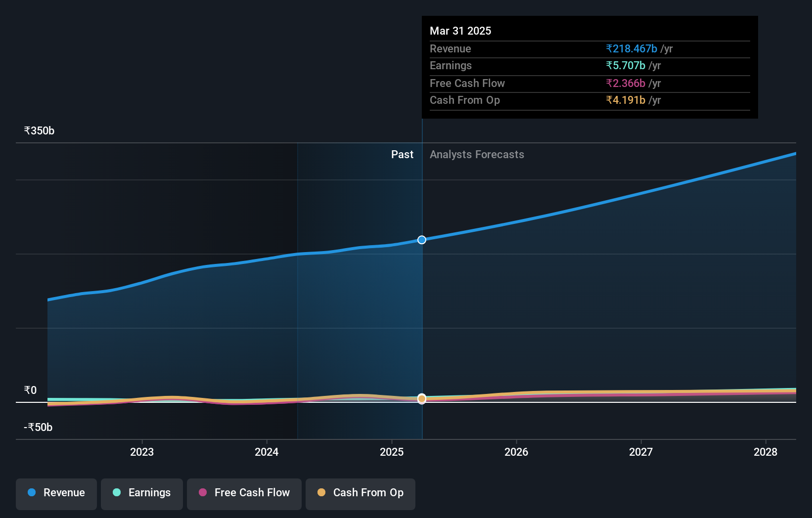Click the Mar 31 2025 tooltip date
This screenshot has width=812, height=518.
tap(460, 31)
